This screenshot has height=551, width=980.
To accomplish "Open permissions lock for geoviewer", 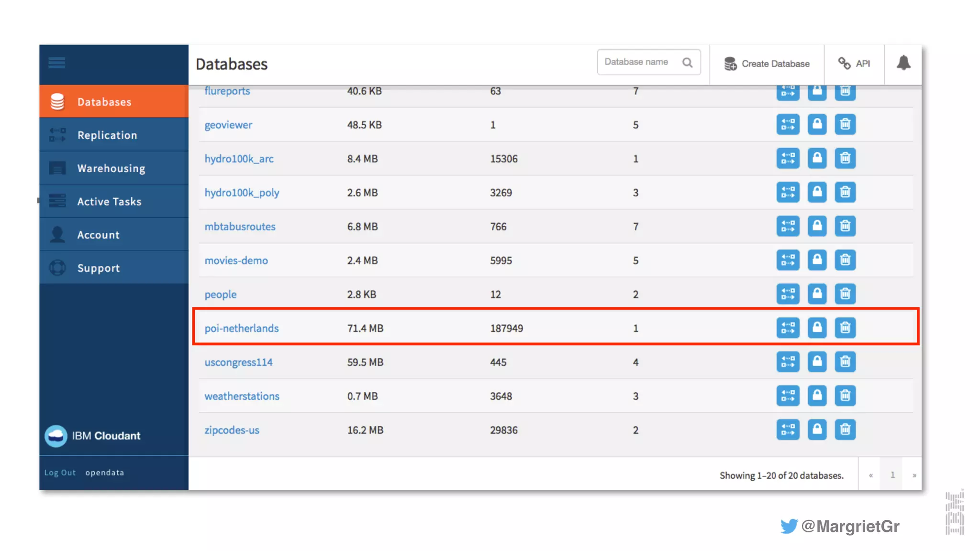I will click(x=817, y=124).
